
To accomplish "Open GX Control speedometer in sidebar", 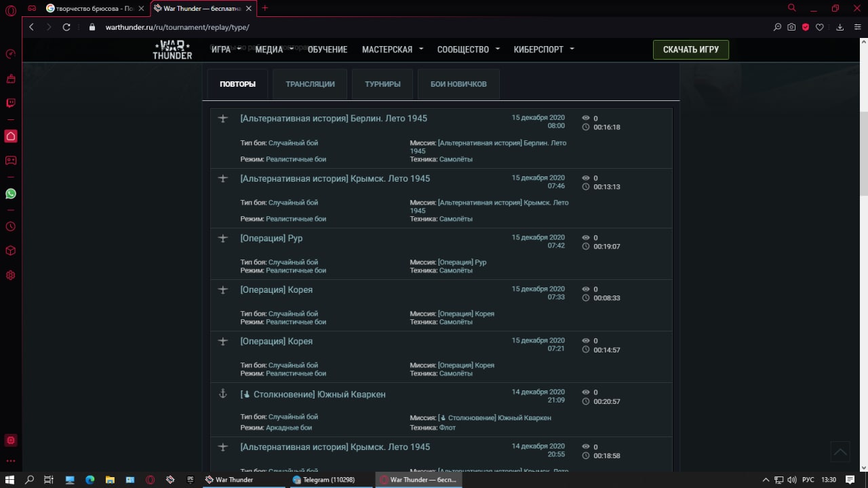I will (x=10, y=54).
